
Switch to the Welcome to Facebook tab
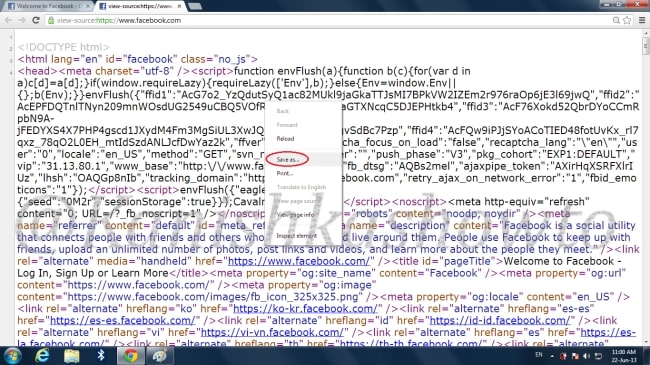[49, 6]
